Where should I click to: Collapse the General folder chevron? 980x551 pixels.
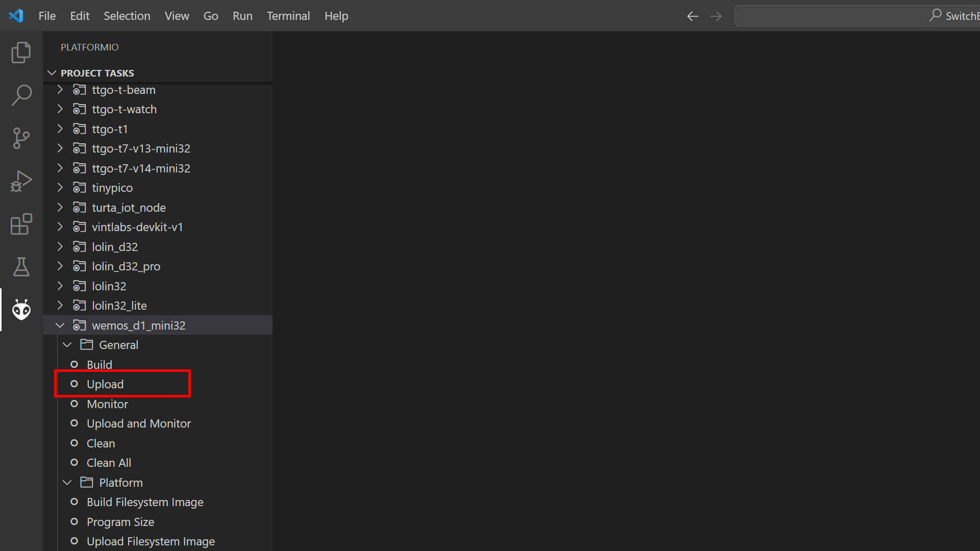point(67,345)
